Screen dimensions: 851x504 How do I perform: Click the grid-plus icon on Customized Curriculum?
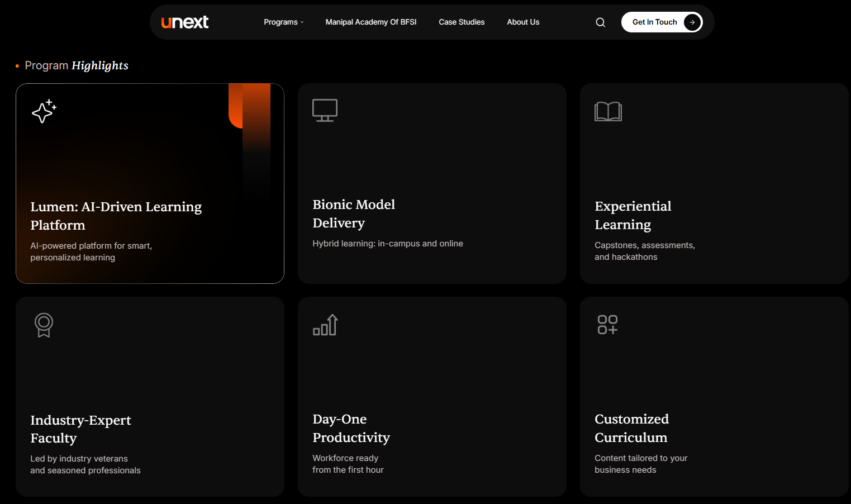[x=607, y=324]
